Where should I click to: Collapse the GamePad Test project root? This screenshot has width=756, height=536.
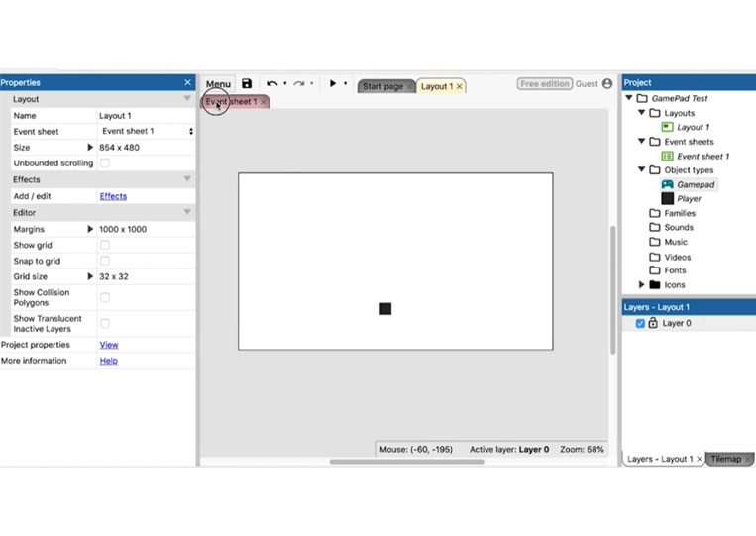point(629,98)
